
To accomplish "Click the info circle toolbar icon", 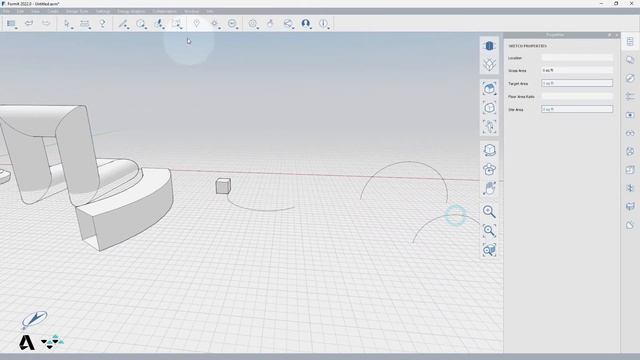I will 323,24.
